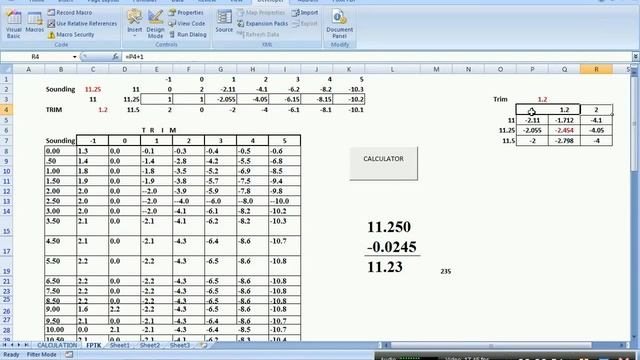The height and width of the screenshot is (360, 640).
Task: Open the XML Source pane
Action: (224, 21)
